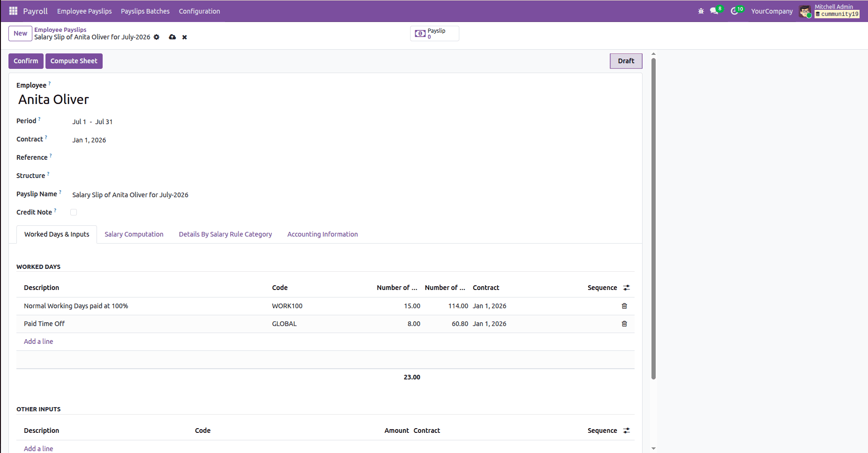Click the 114.00 number of hours cell

point(458,306)
